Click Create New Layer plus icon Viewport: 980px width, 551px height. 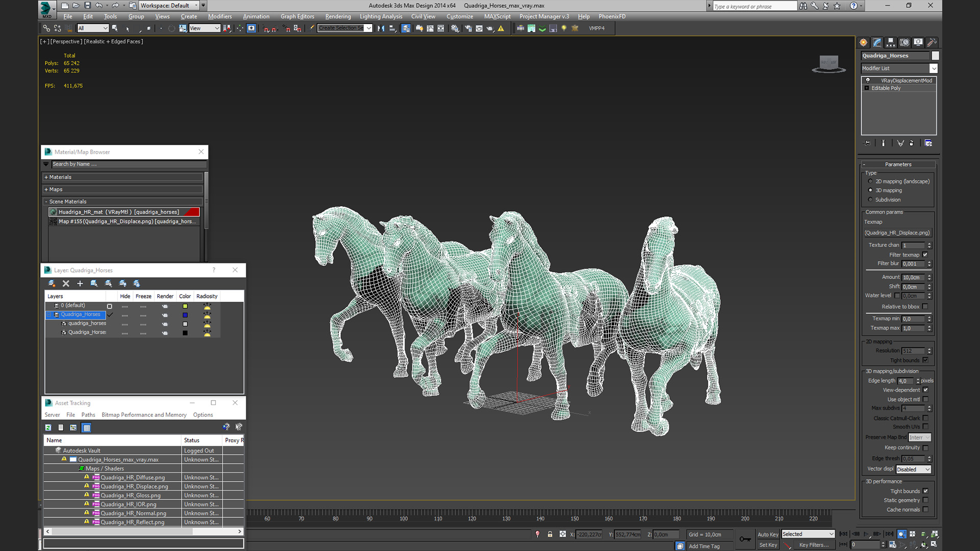(x=80, y=284)
